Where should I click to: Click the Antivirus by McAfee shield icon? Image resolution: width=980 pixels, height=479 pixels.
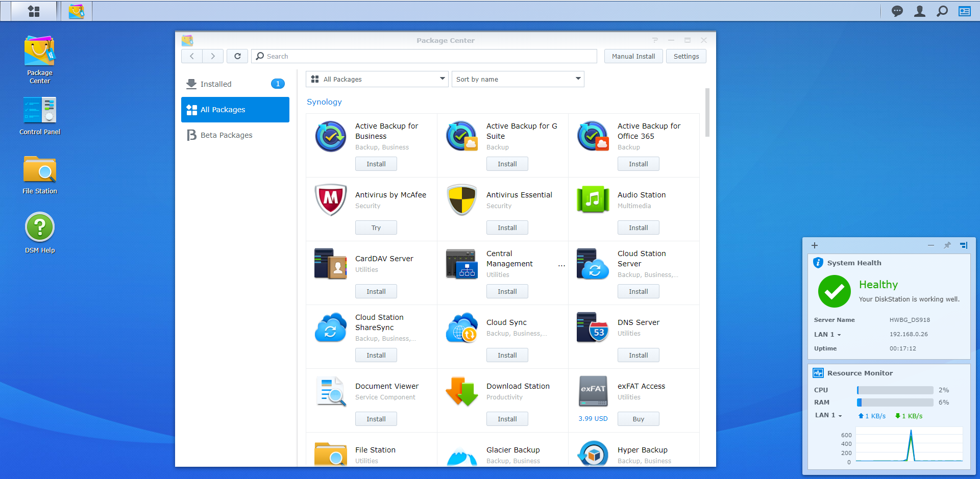[331, 200]
